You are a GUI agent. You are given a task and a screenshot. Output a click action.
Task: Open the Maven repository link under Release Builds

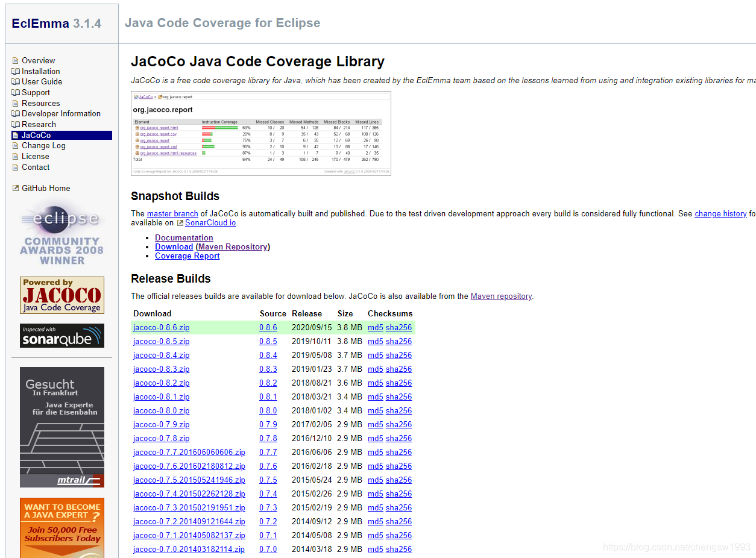click(501, 296)
